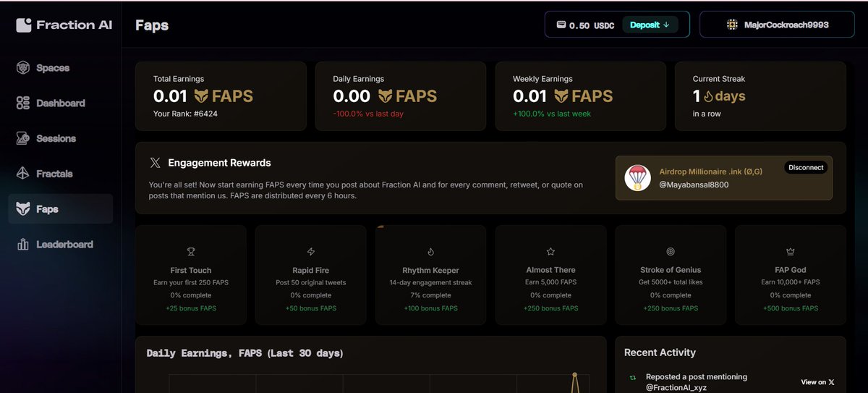Click the First Touch achievement card title

pos(191,270)
